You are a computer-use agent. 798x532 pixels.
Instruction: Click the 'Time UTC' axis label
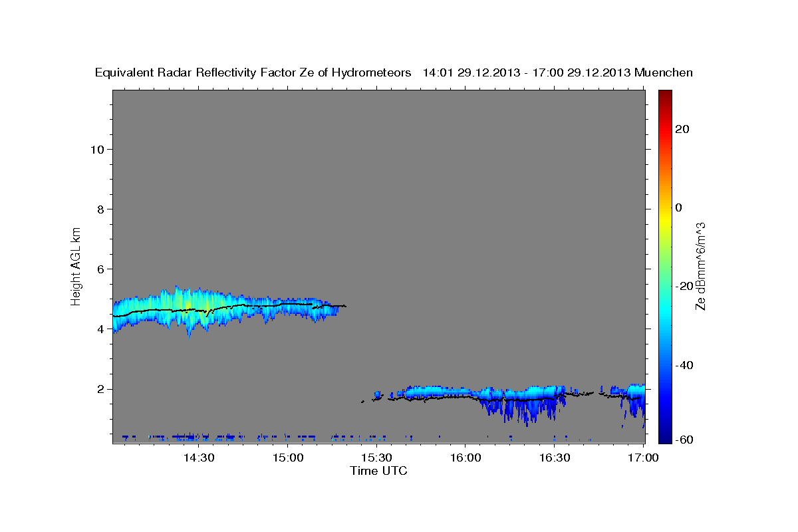(x=378, y=471)
